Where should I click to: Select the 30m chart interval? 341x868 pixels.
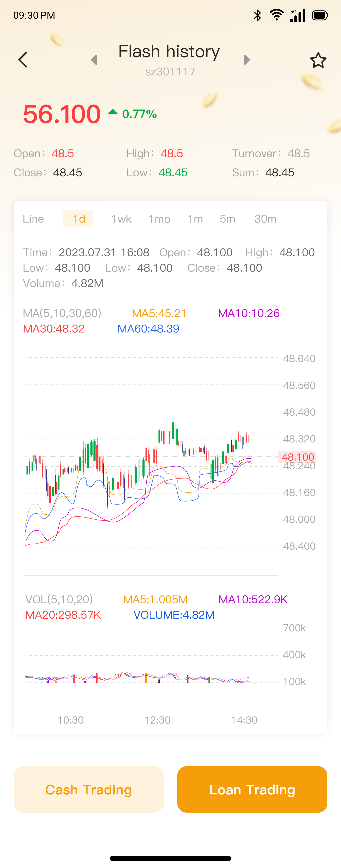[x=265, y=219]
